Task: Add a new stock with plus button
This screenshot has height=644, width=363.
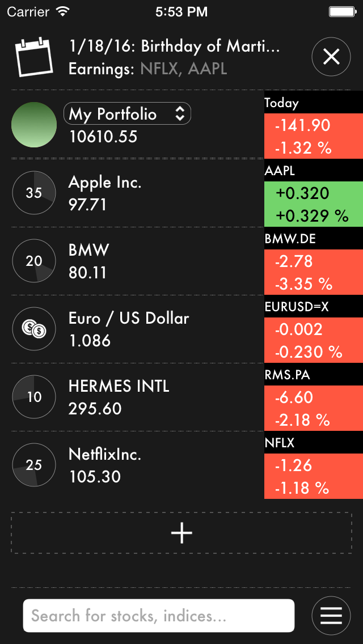Action: pyautogui.click(x=181, y=533)
